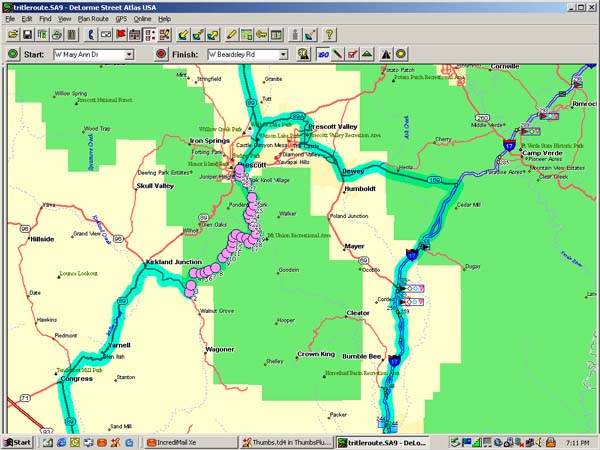Click the red-and-yellow route network icon
This screenshot has width=600, height=450.
pos(165,35)
